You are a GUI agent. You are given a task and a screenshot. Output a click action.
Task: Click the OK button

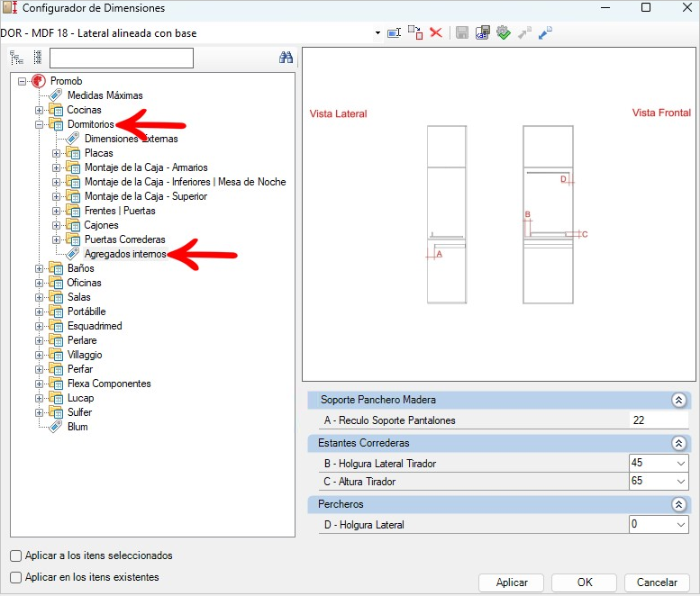click(584, 582)
